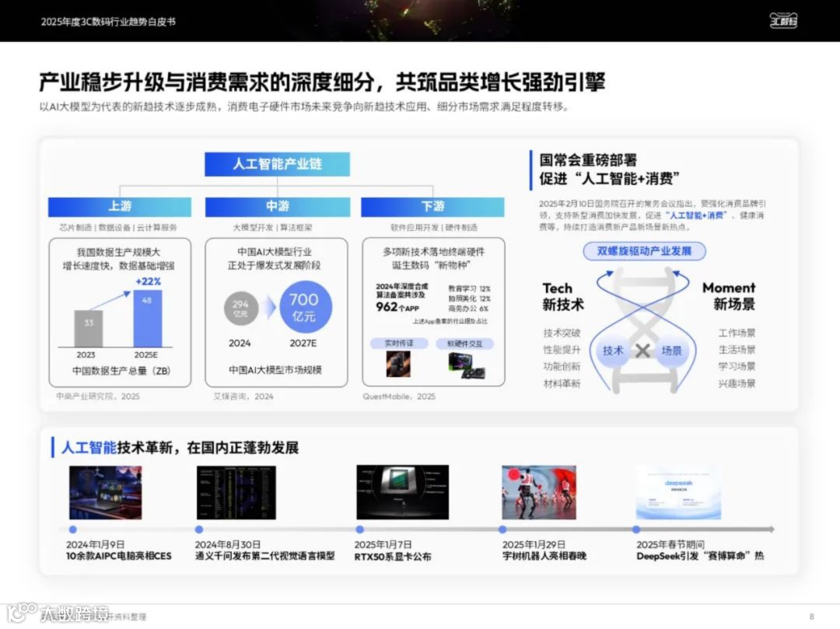Screen dimensions: 840x629
Task: Click the 学习场景 text
Action: (x=737, y=366)
